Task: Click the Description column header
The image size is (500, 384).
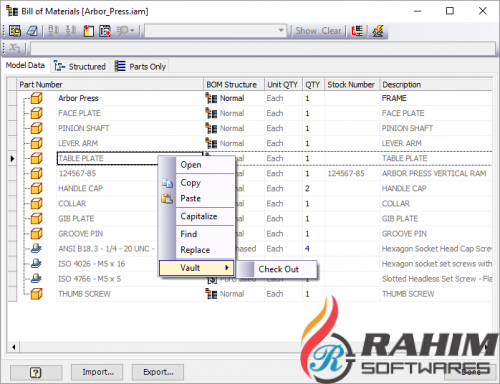Action: tap(436, 85)
